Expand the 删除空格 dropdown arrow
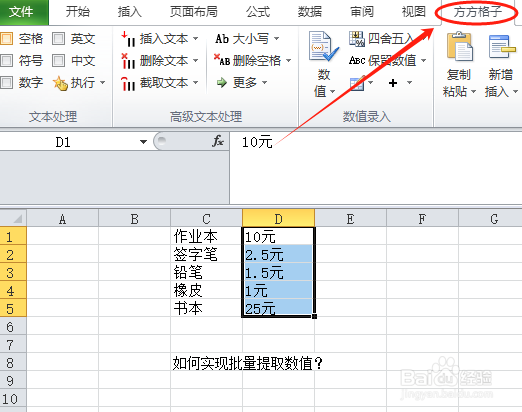 (x=288, y=61)
